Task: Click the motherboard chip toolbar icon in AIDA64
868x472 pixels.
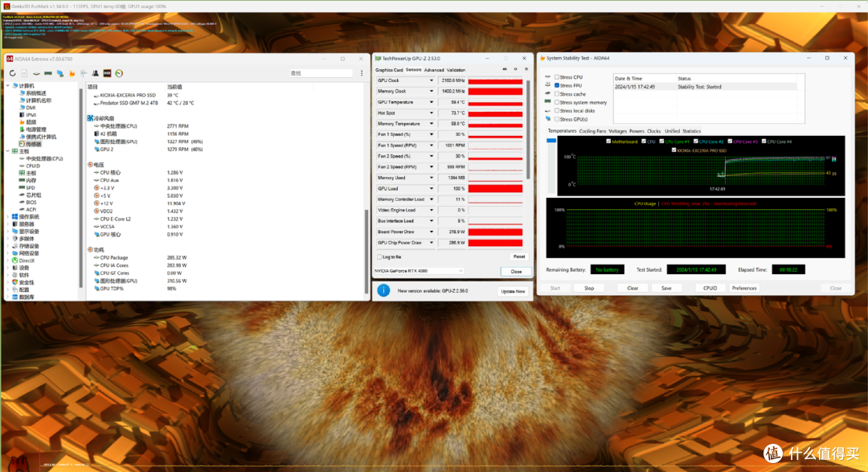Action: click(36, 73)
